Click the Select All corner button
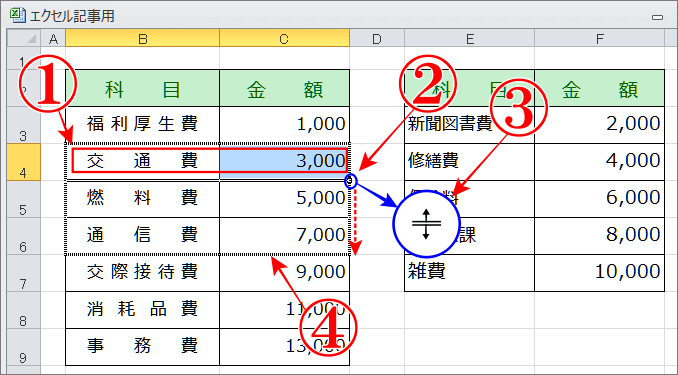 coord(24,38)
